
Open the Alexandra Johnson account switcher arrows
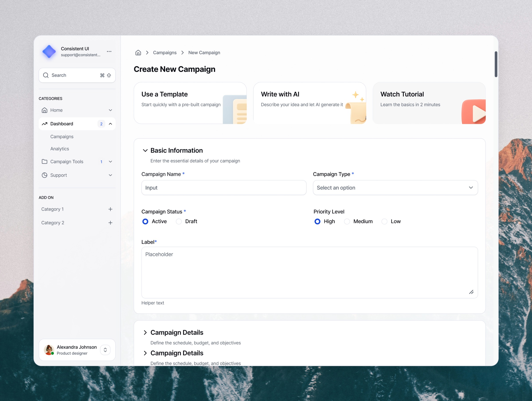tap(105, 350)
